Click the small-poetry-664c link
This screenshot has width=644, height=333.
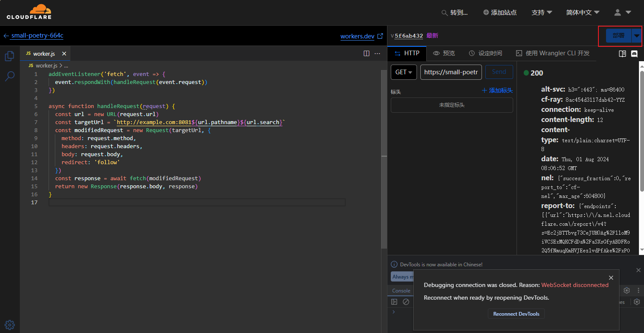click(x=37, y=35)
